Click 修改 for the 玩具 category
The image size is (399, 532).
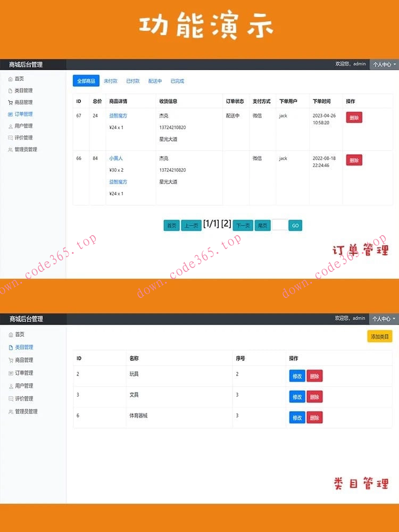click(x=297, y=376)
